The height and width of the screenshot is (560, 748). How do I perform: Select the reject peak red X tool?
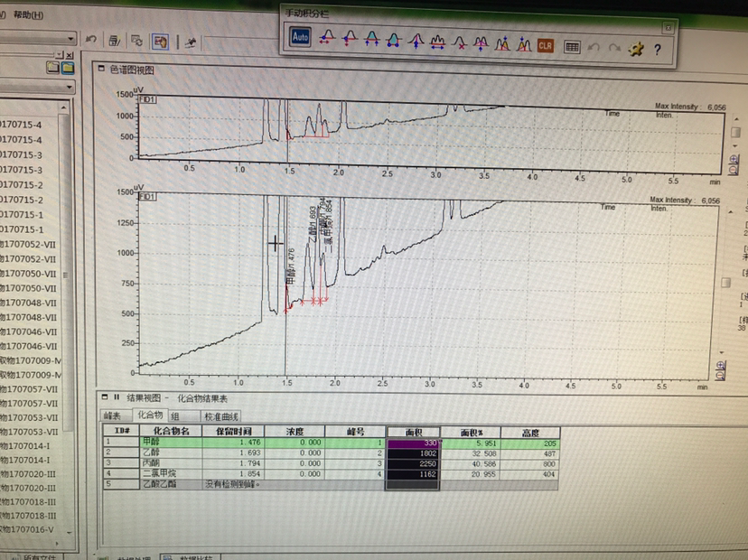point(460,42)
